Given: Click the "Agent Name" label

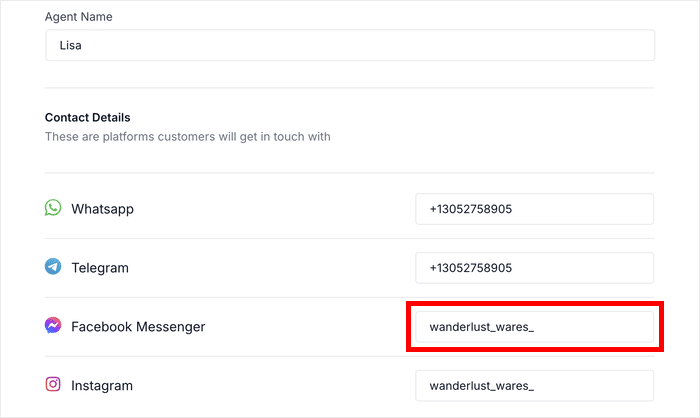Looking at the screenshot, I should (x=78, y=18).
